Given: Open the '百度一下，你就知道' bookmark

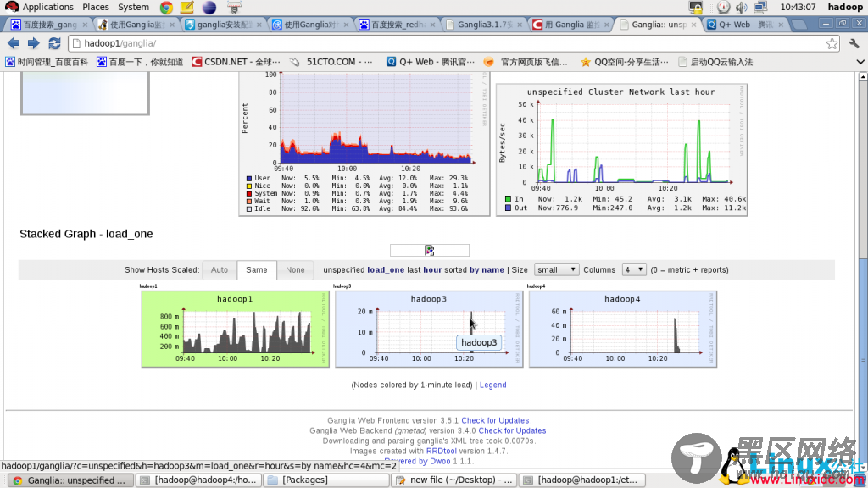Looking at the screenshot, I should click(140, 62).
